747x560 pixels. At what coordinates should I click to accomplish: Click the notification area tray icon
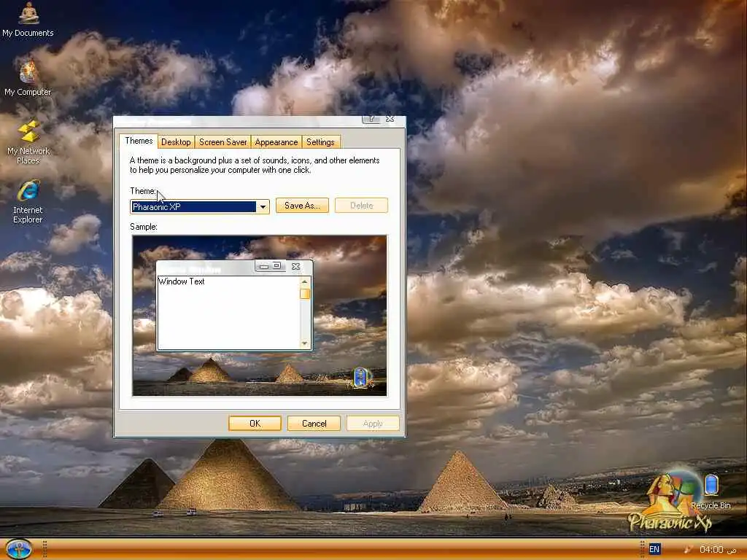click(689, 550)
